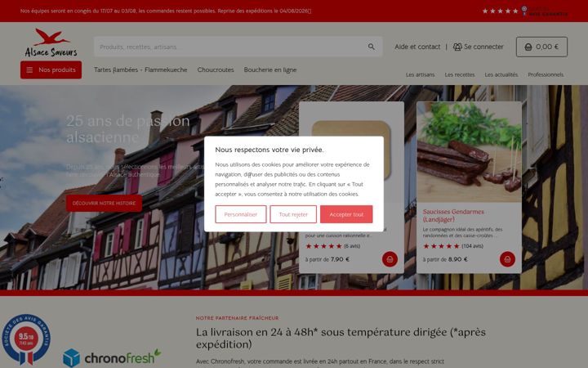Click the Chronofresh logo
The width and height of the screenshot is (588, 368).
coord(112,357)
